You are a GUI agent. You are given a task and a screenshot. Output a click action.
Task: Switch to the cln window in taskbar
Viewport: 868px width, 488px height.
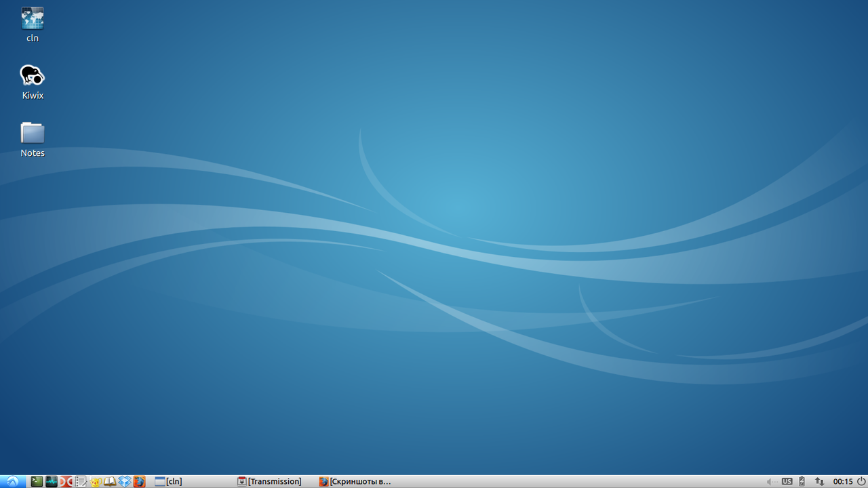pyautogui.click(x=193, y=481)
